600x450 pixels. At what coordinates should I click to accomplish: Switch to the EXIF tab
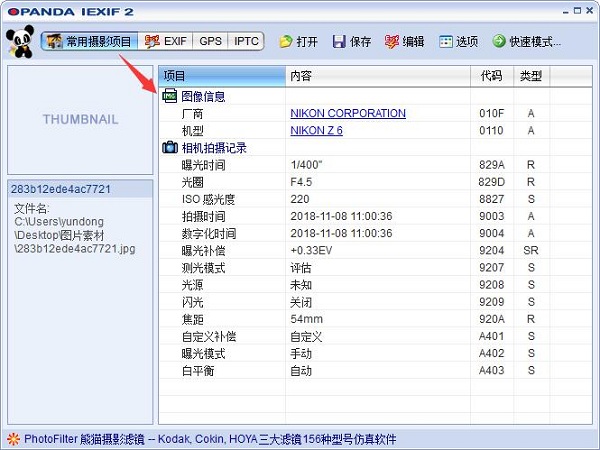[x=166, y=42]
